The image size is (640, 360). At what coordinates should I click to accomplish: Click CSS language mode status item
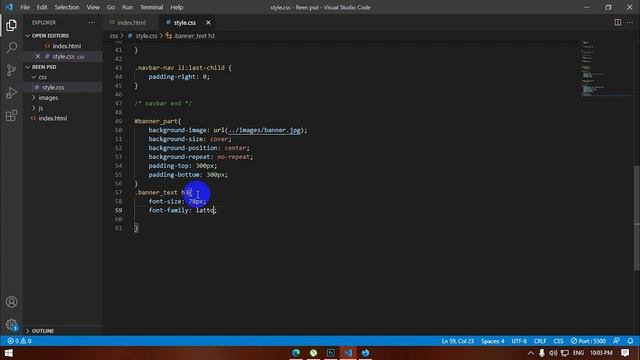[x=558, y=341]
